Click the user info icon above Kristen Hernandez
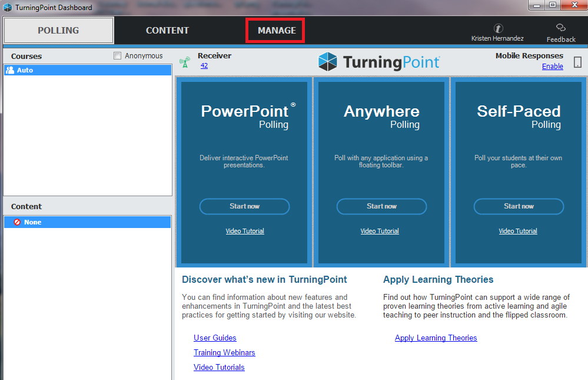 pyautogui.click(x=498, y=28)
